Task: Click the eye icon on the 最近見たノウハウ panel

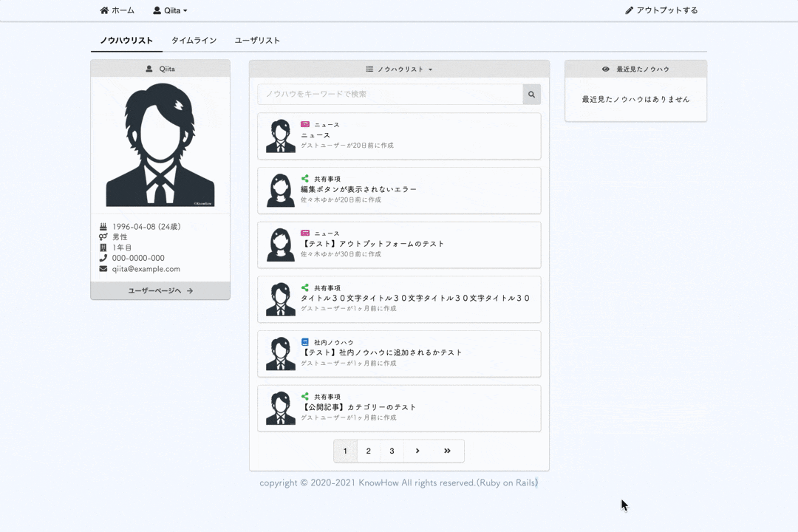Action: pos(606,69)
